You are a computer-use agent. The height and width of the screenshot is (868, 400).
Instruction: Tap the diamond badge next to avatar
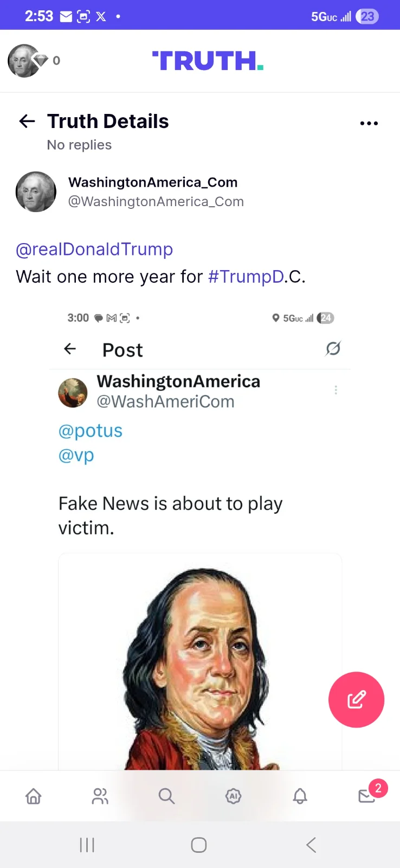41,60
